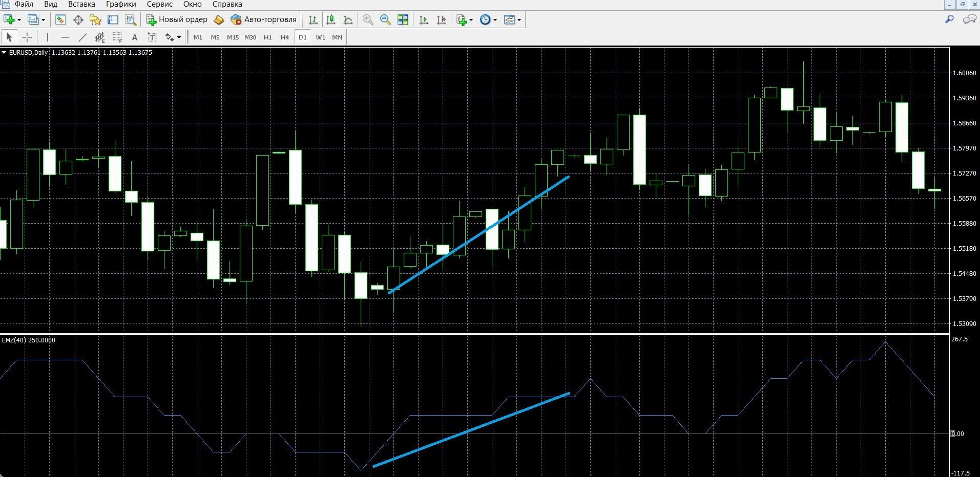Select the M15 timeframe button

coord(233,37)
